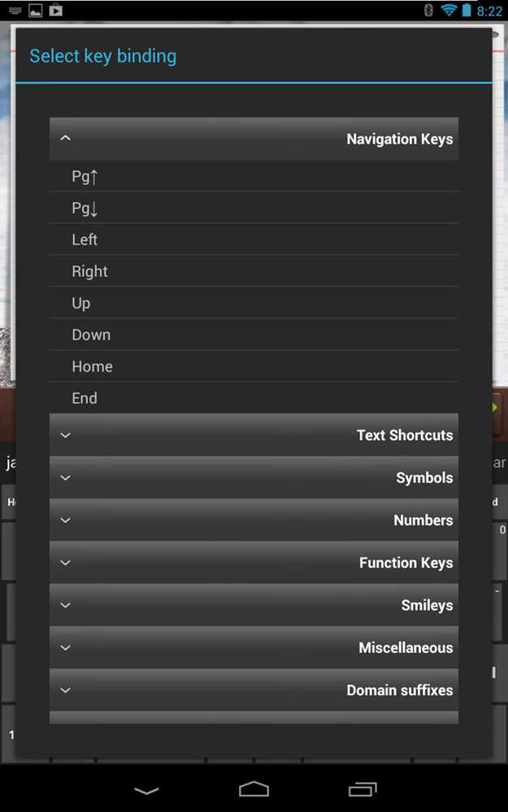508x812 pixels.
Task: Open the Miscellaneous chevron icon
Action: coord(65,647)
